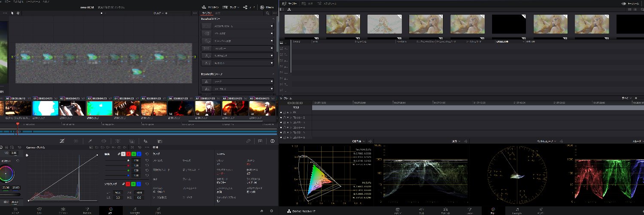Select the Qualifier eyedropper palette

click(90, 141)
